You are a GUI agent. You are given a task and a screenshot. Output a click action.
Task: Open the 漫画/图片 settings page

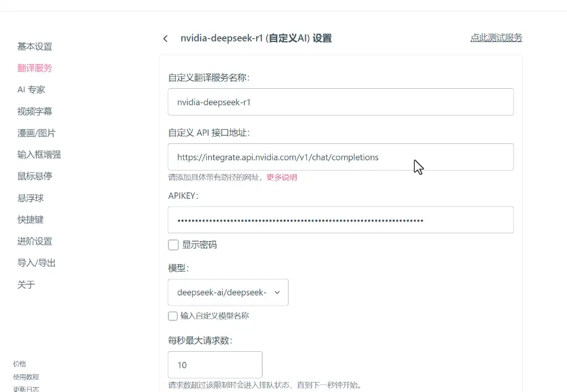click(37, 133)
